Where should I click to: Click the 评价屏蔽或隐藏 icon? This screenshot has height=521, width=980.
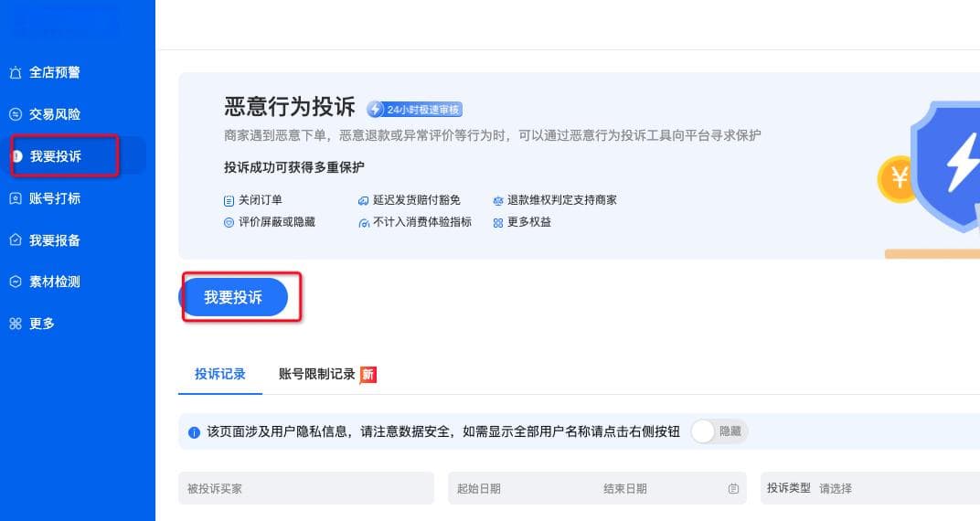tap(229, 222)
